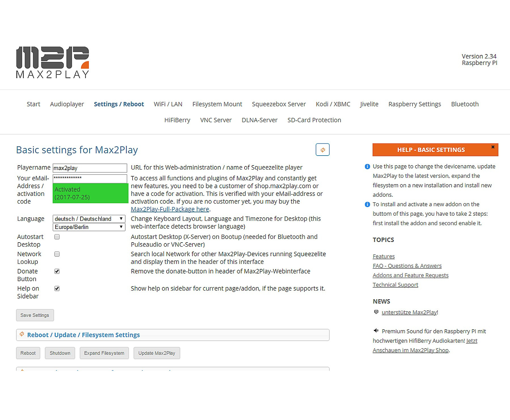Open the Bluetooth menu item

(x=465, y=104)
